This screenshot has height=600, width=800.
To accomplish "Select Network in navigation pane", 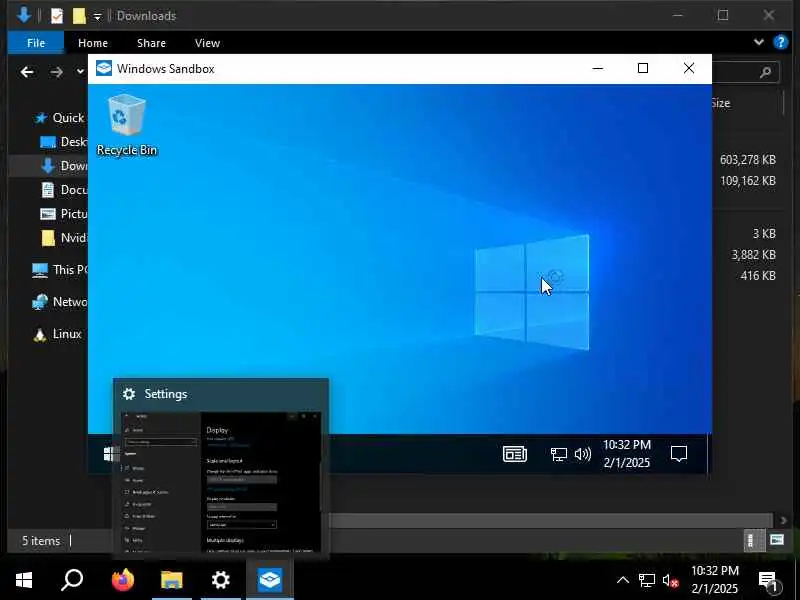I will [59, 302].
